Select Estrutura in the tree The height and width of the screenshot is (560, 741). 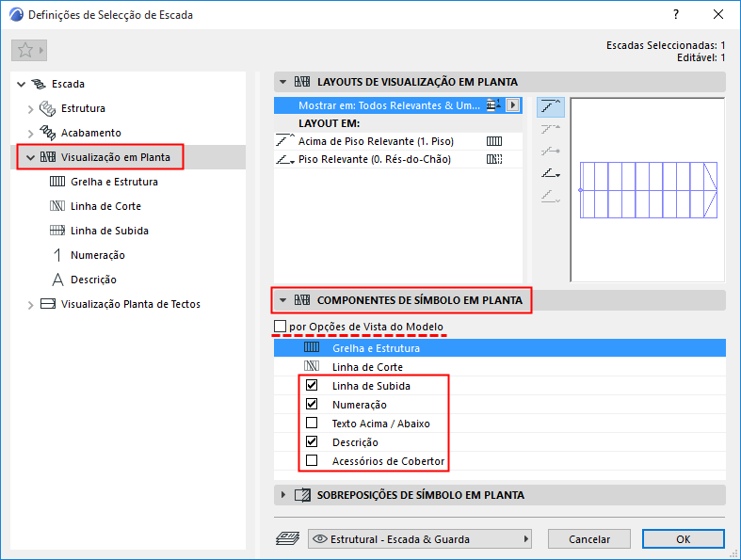[x=83, y=108]
